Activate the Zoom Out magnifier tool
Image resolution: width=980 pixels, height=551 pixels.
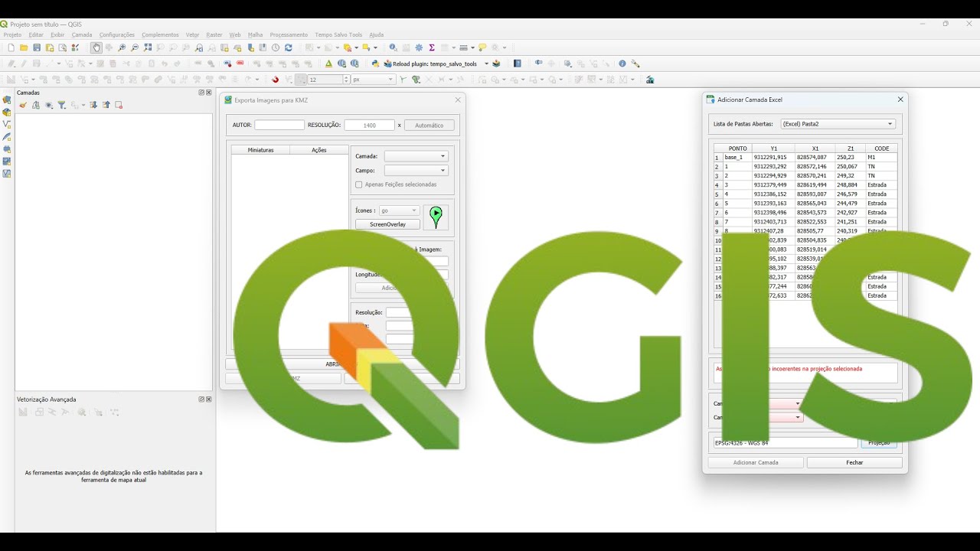135,47
